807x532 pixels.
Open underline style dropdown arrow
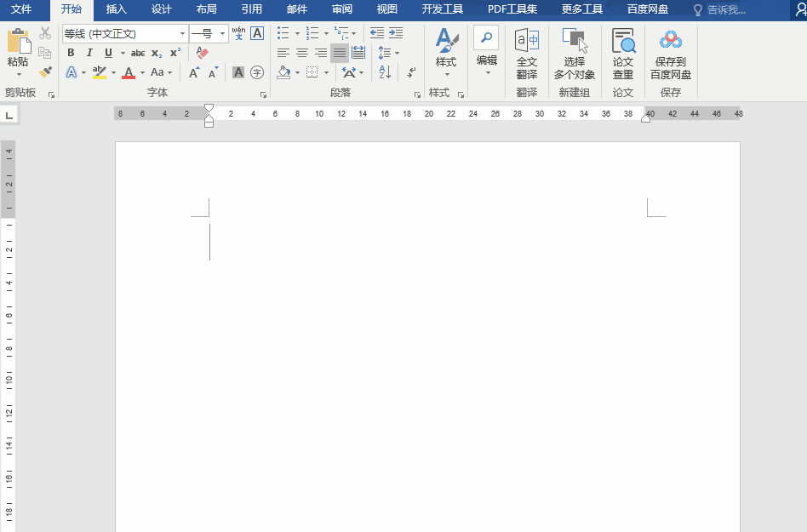(x=123, y=53)
